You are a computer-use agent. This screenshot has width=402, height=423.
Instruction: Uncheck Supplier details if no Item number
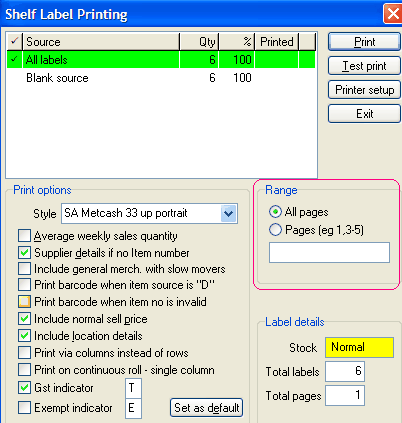[x=24, y=253]
